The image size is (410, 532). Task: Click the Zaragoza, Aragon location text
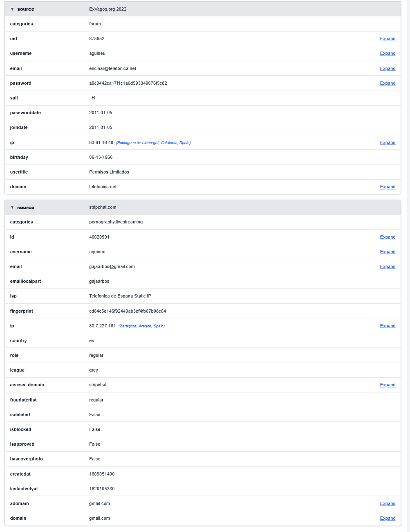[141, 326]
